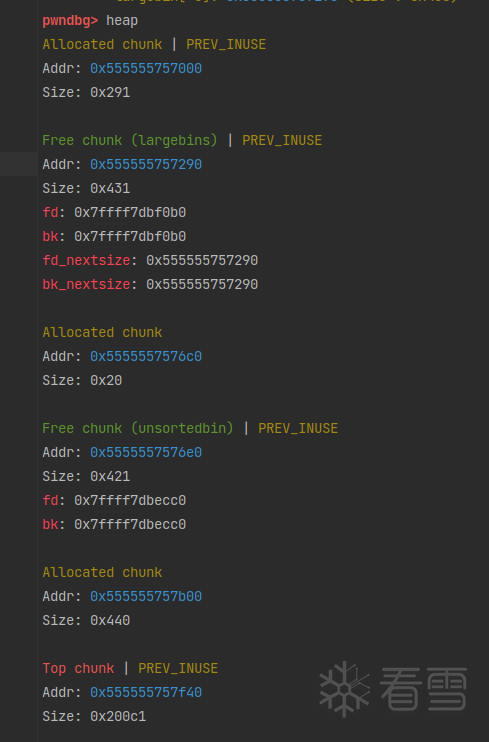Screen dimensions: 489x742
Task: Click the Free chunk (unsortedbin) heading
Action: click(x=138, y=428)
